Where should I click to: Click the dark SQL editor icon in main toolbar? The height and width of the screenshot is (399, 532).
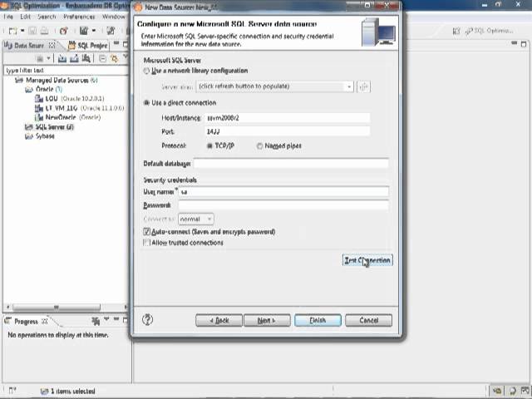coord(83,31)
